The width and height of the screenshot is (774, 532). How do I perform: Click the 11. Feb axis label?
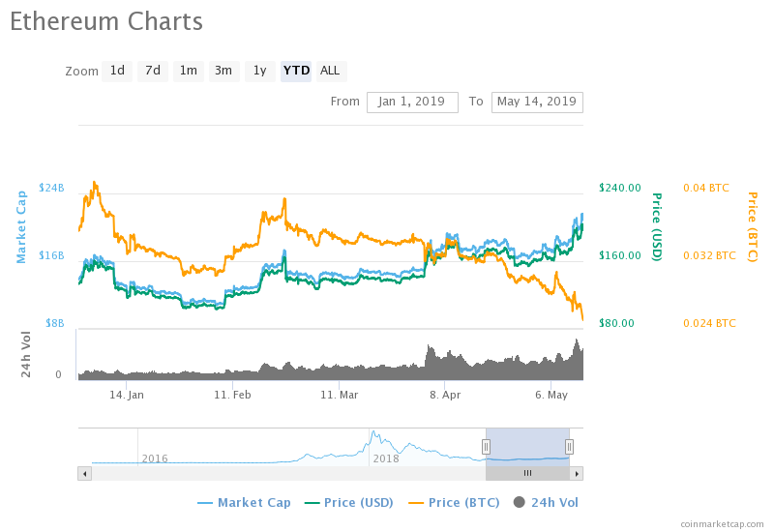(x=232, y=396)
